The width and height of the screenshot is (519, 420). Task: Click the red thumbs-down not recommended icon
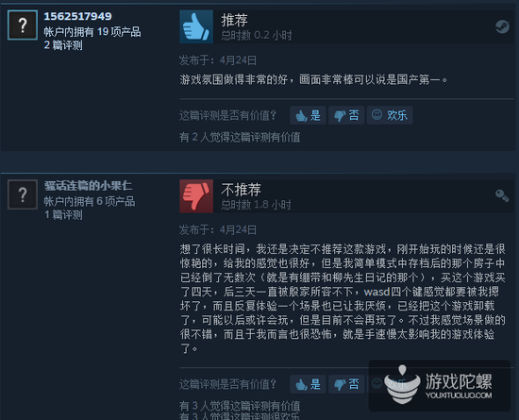click(196, 196)
